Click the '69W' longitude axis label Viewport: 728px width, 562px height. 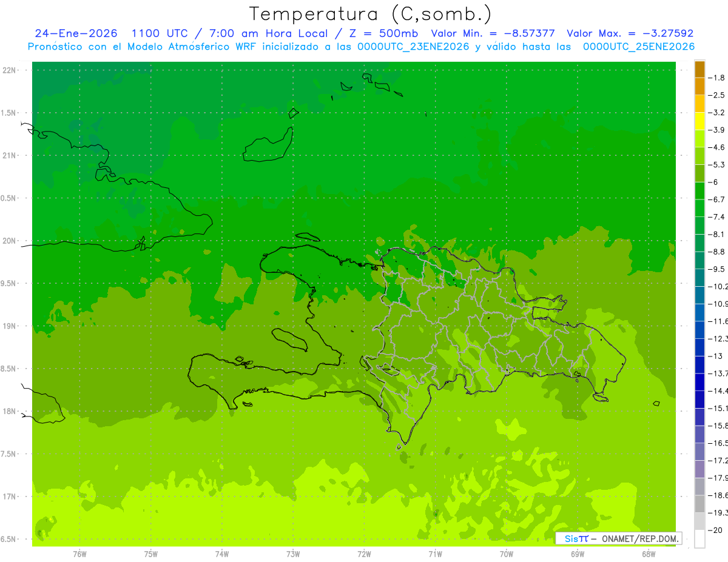tap(577, 554)
